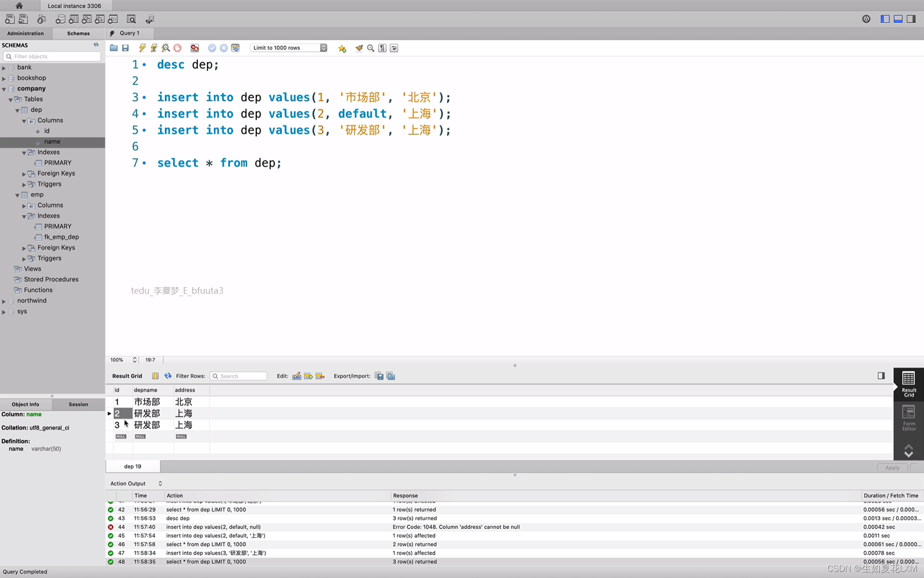Click the reconnect to DBMS icon

click(x=150, y=19)
